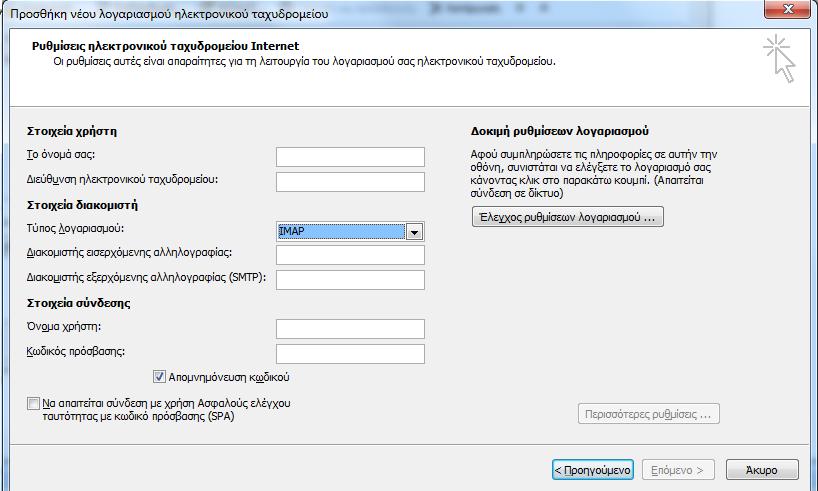Screen dimensions: 818x491
Task: Click the 'Απομνημόνευση κωδικού' label text
Action: pyautogui.click(x=228, y=377)
